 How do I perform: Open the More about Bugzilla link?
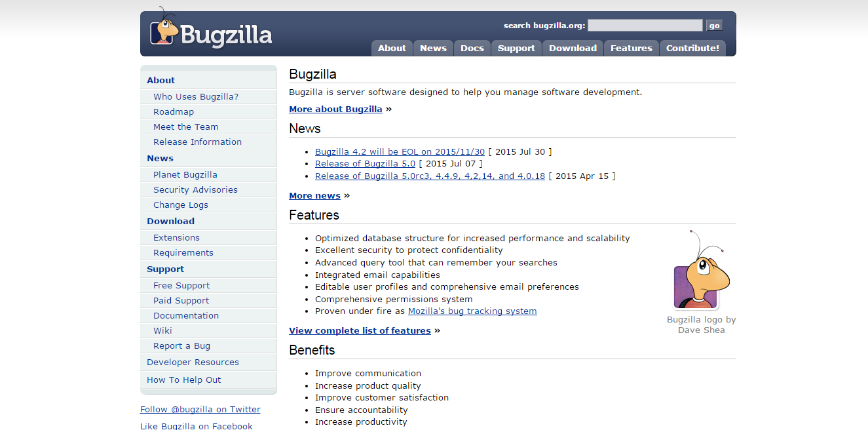335,109
